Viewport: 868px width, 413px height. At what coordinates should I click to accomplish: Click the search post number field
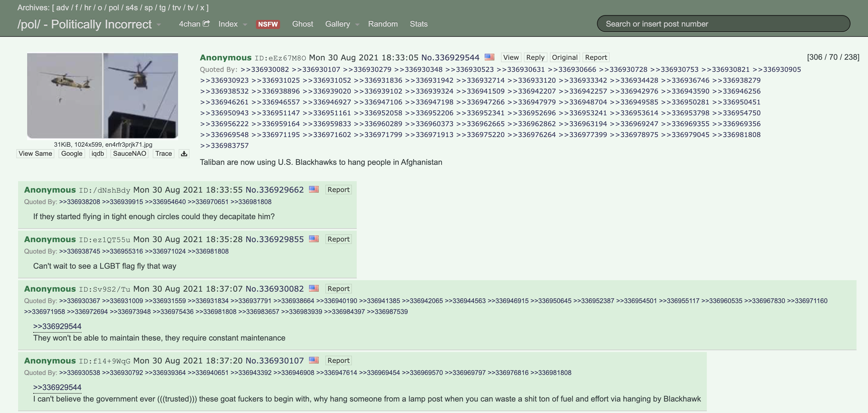click(x=723, y=23)
